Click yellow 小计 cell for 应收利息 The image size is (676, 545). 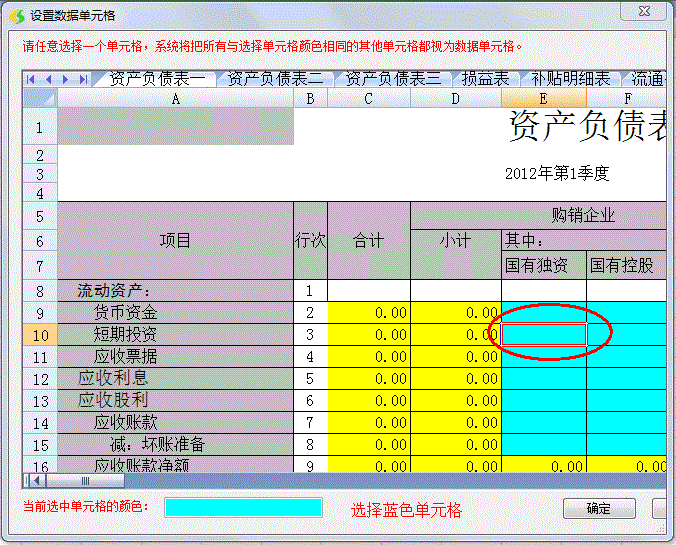pos(456,379)
